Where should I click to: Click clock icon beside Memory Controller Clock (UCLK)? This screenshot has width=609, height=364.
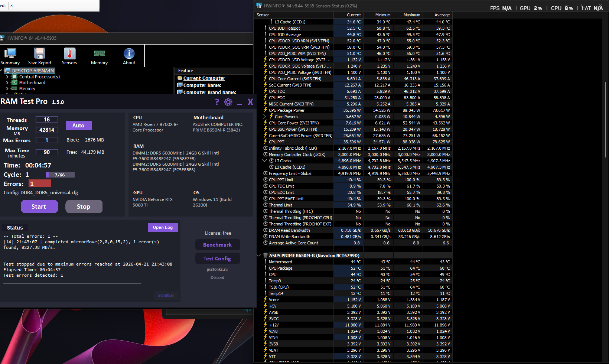click(266, 155)
